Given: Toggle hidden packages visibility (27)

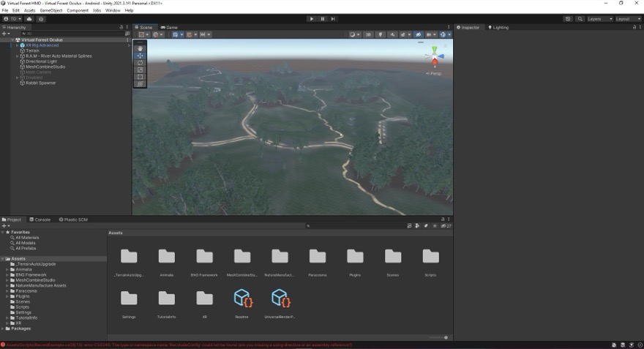Looking at the screenshot, I should click(x=446, y=226).
